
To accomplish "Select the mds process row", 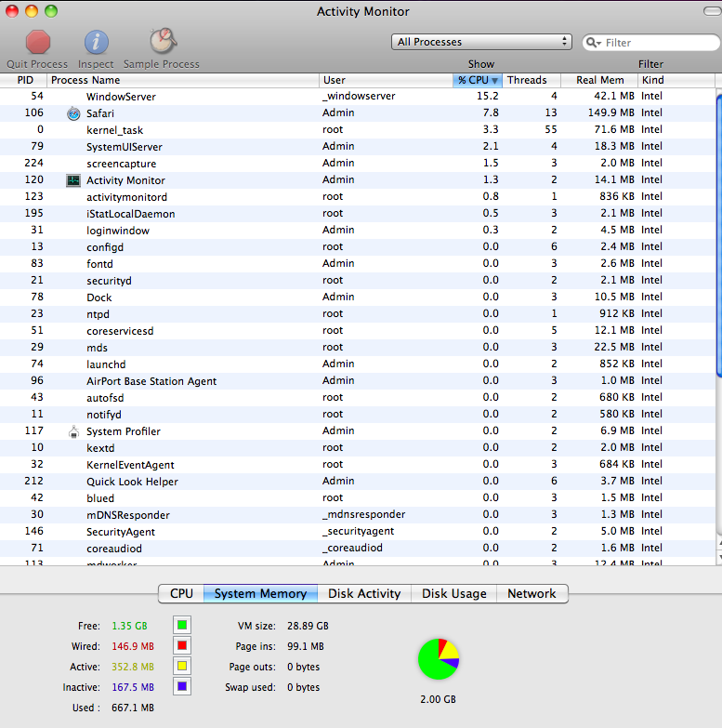I will [x=358, y=347].
